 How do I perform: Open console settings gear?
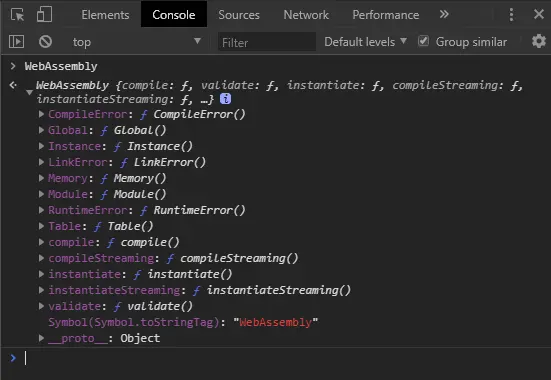(539, 41)
